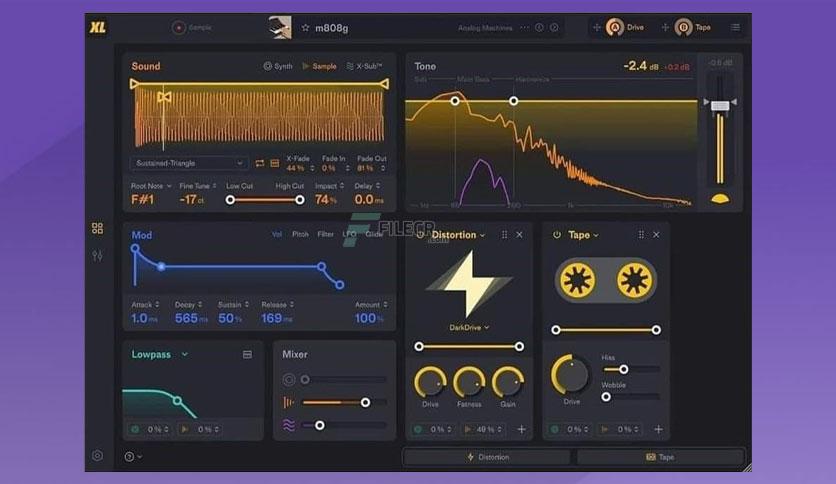Go to the previous preset arrow
This screenshot has width=836, height=484.
click(x=539, y=27)
